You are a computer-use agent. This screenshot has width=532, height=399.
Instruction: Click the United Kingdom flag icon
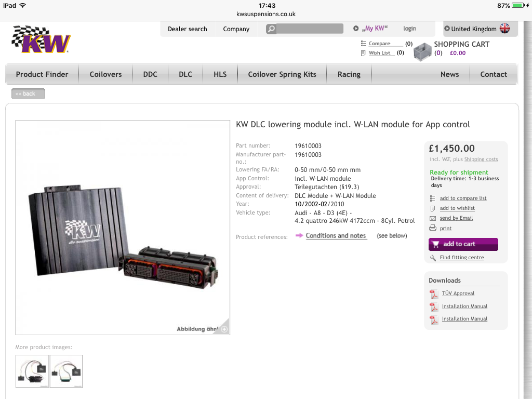tap(504, 29)
